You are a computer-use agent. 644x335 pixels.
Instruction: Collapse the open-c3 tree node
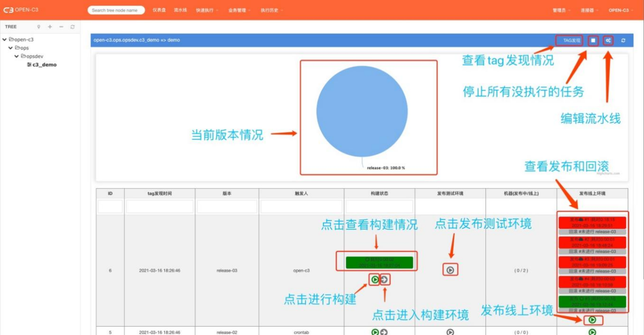pos(5,39)
